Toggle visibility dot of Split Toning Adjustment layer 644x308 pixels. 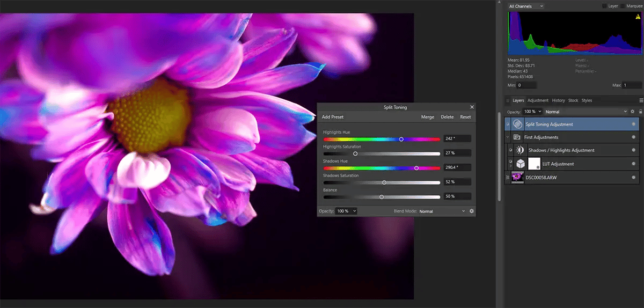[x=633, y=124]
